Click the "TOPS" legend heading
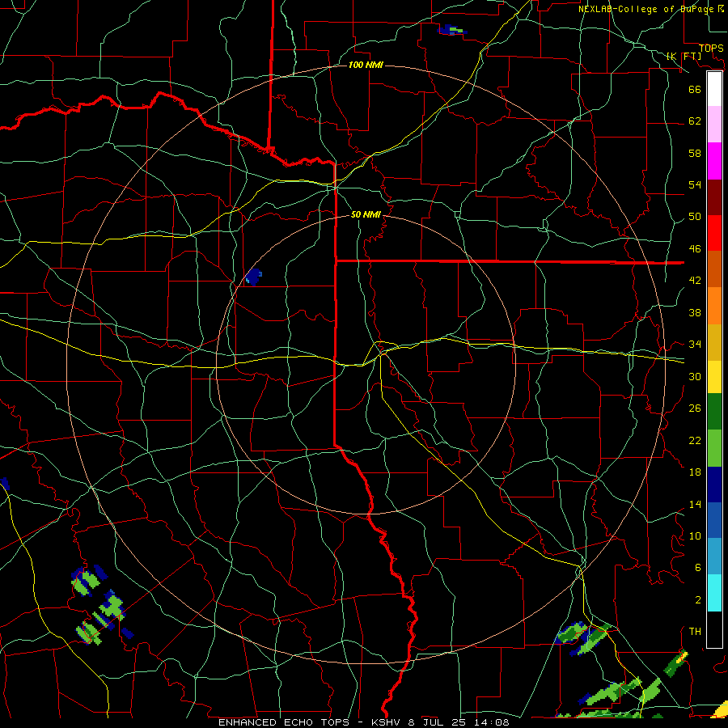This screenshot has width=728, height=728. 711,49
